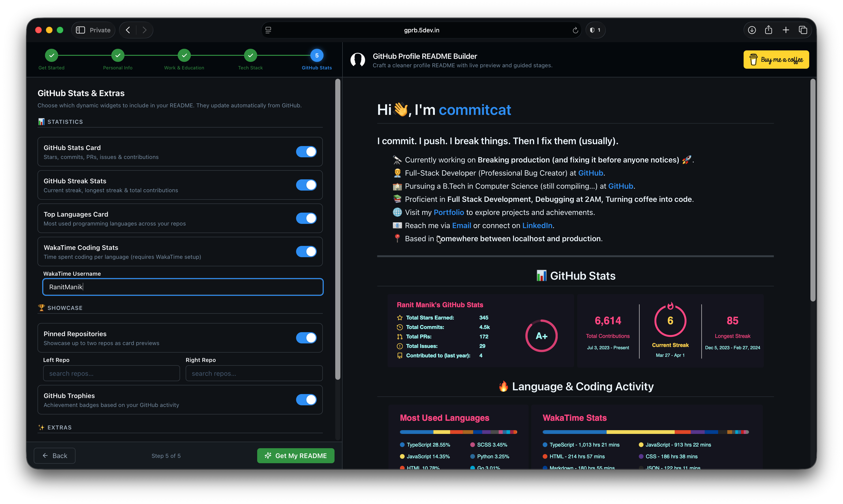Click the Get My README button
843x504 pixels.
(x=295, y=455)
